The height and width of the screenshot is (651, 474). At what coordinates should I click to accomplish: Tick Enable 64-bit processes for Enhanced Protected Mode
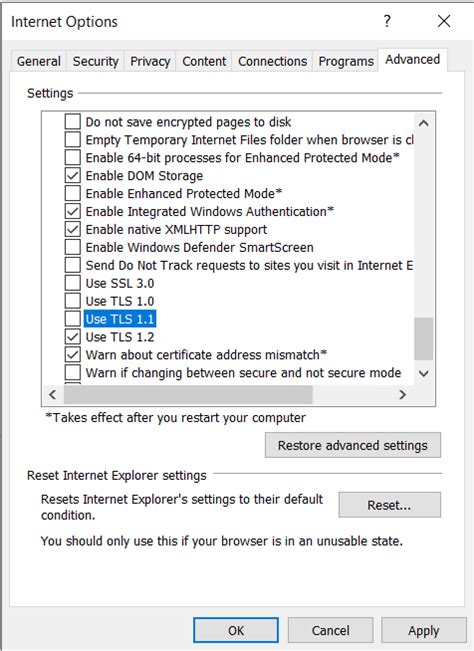click(73, 157)
